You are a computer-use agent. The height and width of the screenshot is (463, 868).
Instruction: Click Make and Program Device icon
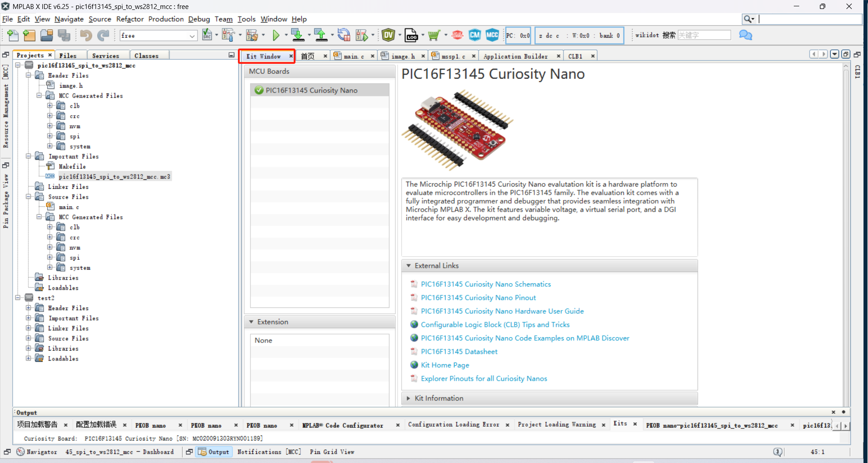tap(297, 35)
